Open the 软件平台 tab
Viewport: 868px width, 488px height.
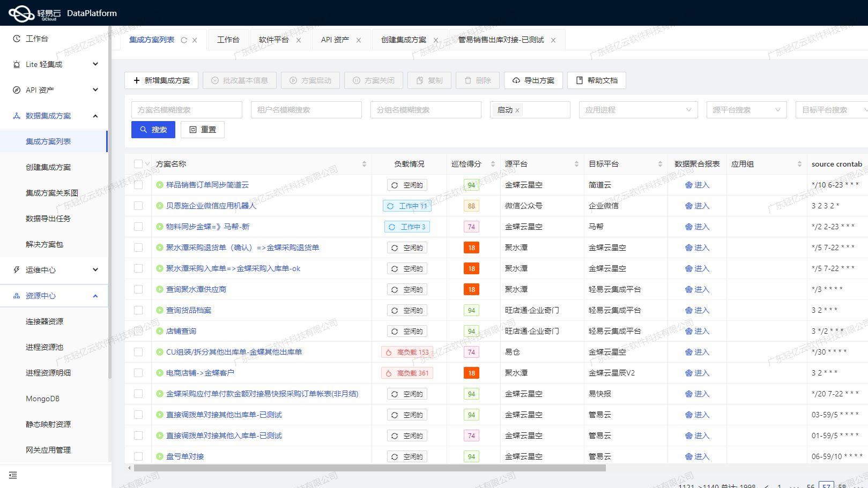273,39
